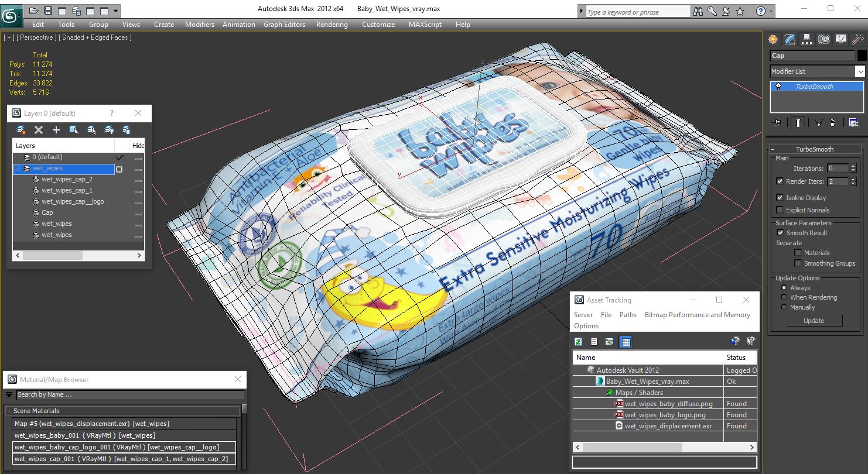
Task: Click the Cap object name field
Action: [x=812, y=56]
